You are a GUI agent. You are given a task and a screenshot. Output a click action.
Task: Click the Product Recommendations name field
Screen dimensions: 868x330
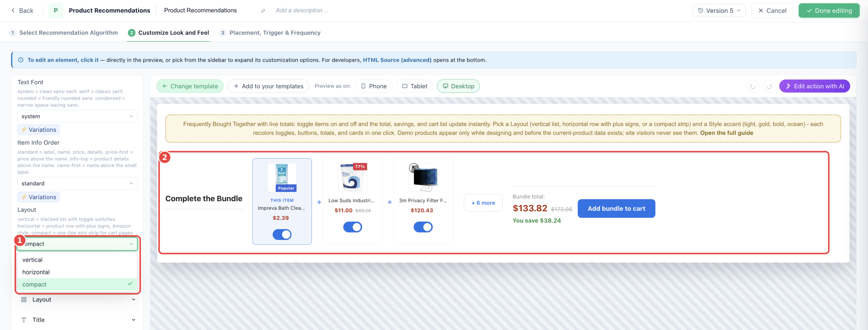pos(200,11)
